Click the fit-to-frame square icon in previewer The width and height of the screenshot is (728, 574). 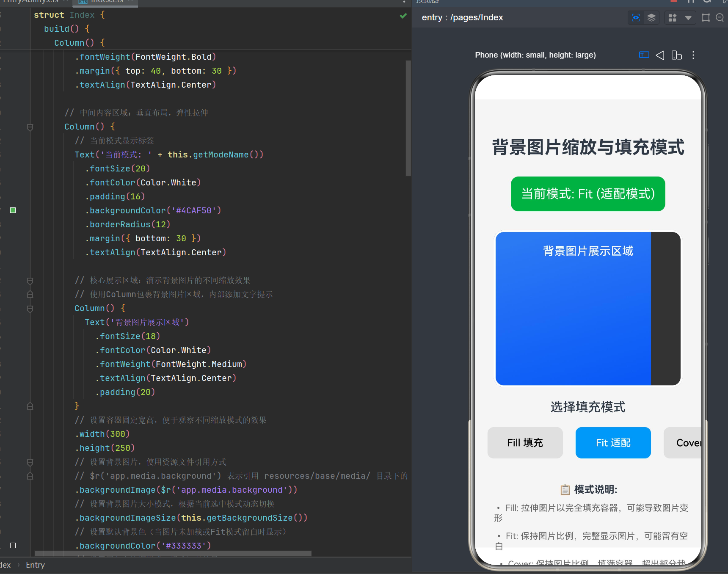(706, 18)
